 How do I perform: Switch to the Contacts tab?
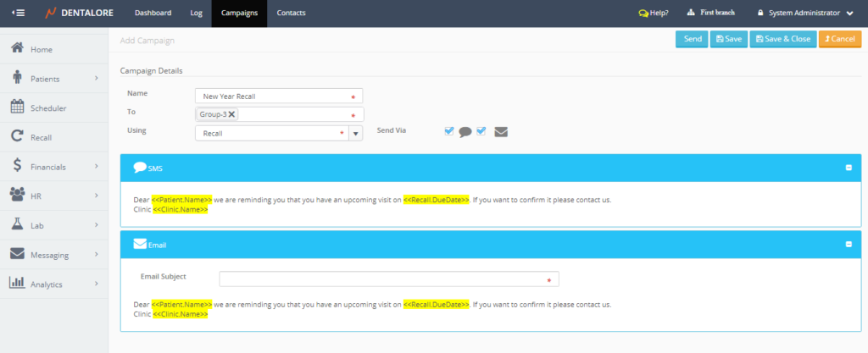(291, 14)
